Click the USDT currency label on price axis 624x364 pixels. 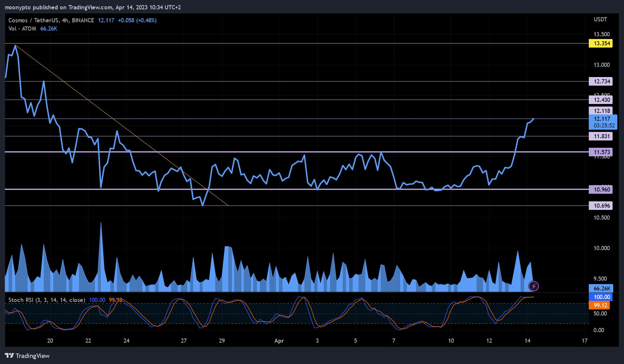(600, 19)
